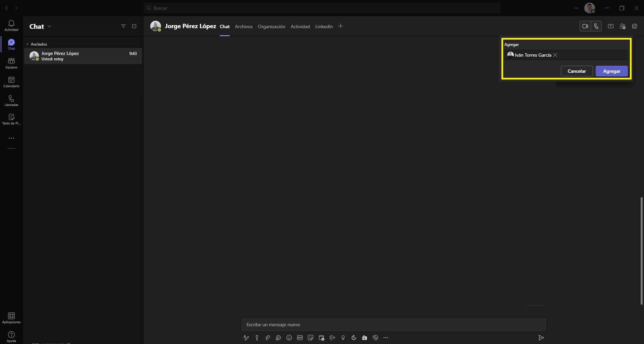The width and height of the screenshot is (644, 344).
Task: Open the LinkedIn tab
Action: tap(324, 26)
